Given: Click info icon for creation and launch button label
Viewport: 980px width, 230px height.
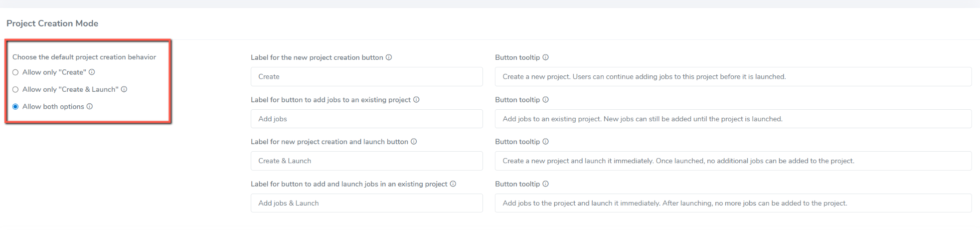Looking at the screenshot, I should point(414,142).
